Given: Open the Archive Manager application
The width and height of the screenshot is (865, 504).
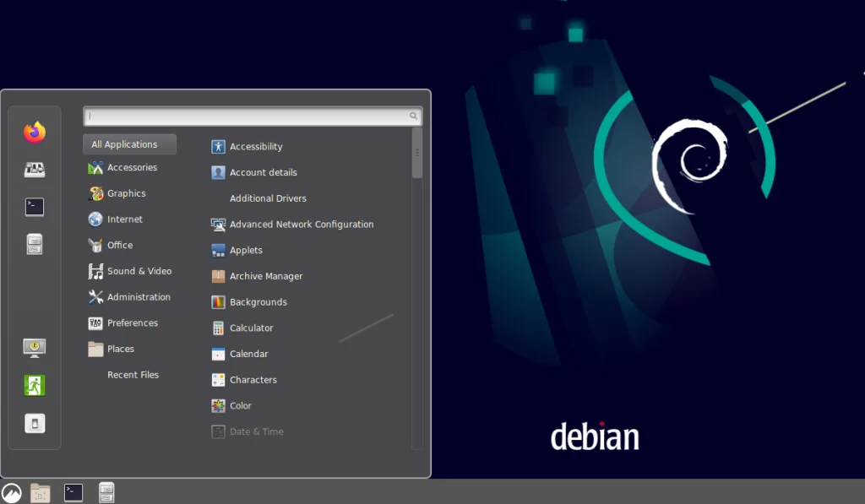Looking at the screenshot, I should pyautogui.click(x=264, y=276).
